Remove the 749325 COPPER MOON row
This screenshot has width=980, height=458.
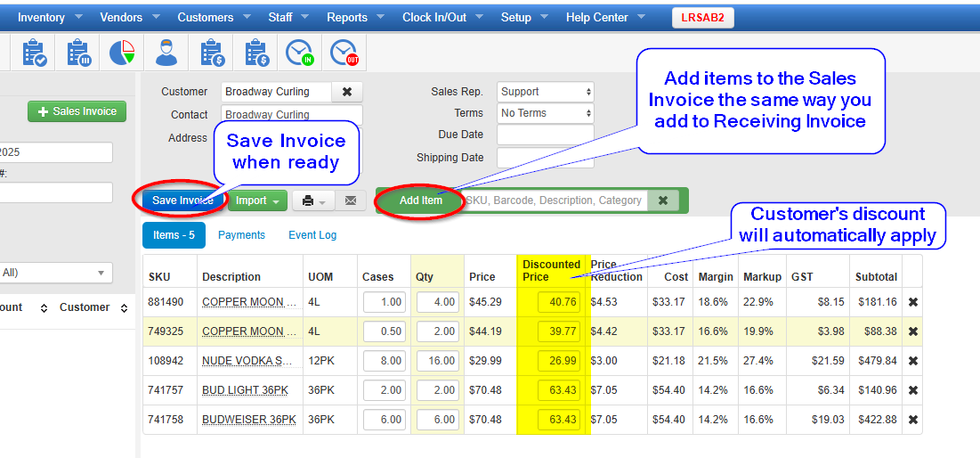pos(912,331)
